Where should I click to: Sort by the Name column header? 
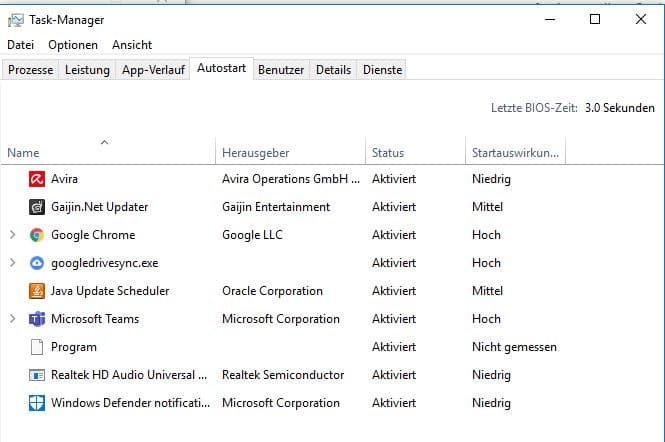(108, 152)
